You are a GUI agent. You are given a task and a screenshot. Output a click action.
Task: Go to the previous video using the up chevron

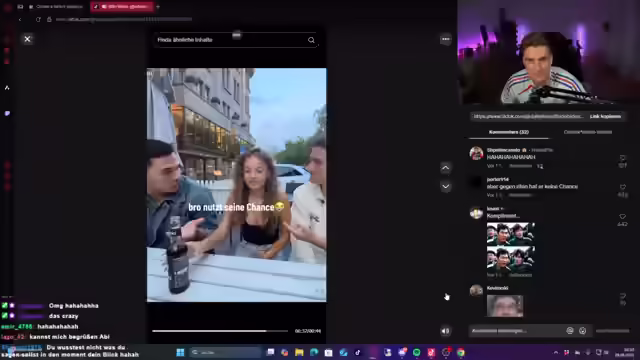445,168
